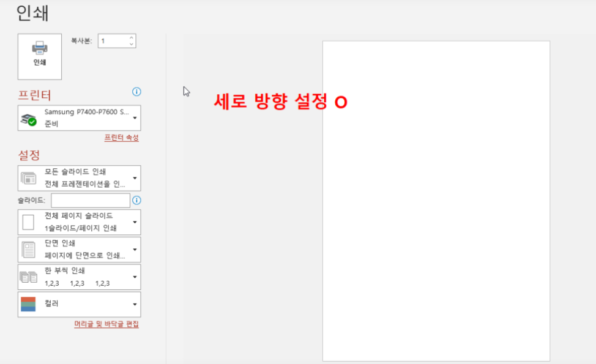Image resolution: width=596 pixels, height=364 pixels.
Task: Open the 프린터 속성 link
Action: [x=121, y=138]
